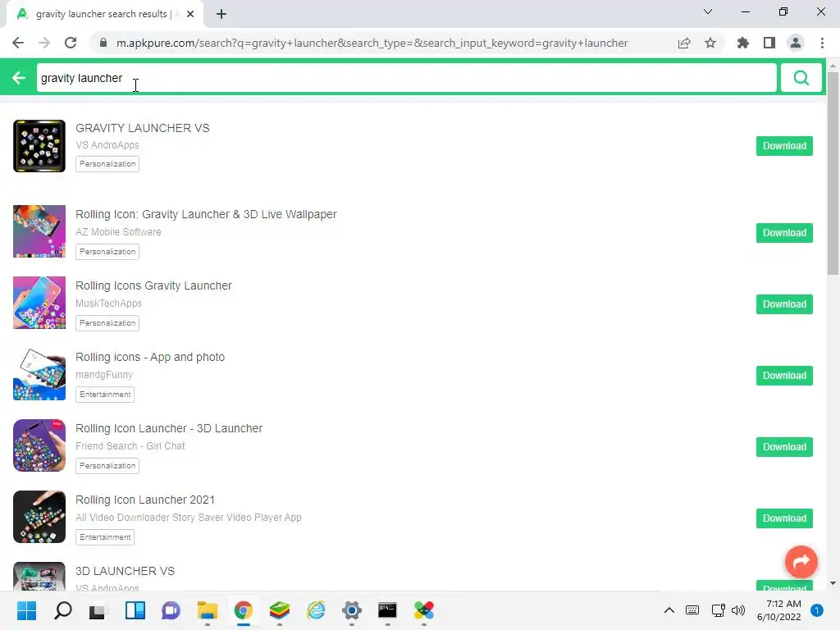Image resolution: width=840 pixels, height=630 pixels.
Task: Click Personalization tag under Rolling Icons Gravity Launcher
Action: coord(107,323)
